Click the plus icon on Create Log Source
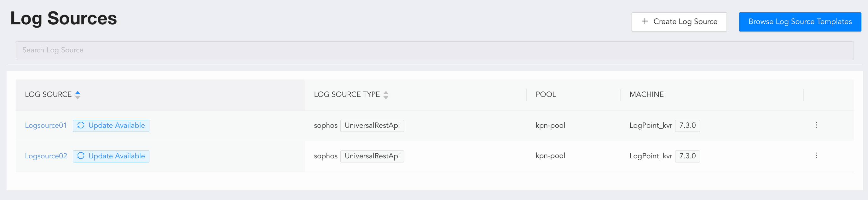Image resolution: width=868 pixels, height=200 pixels. pyautogui.click(x=645, y=21)
